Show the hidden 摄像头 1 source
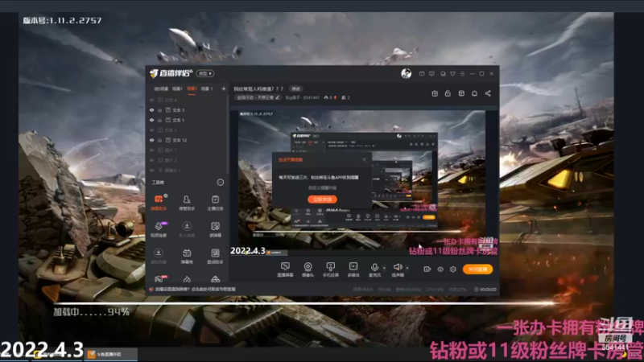This screenshot has height=362, width=644. click(151, 170)
